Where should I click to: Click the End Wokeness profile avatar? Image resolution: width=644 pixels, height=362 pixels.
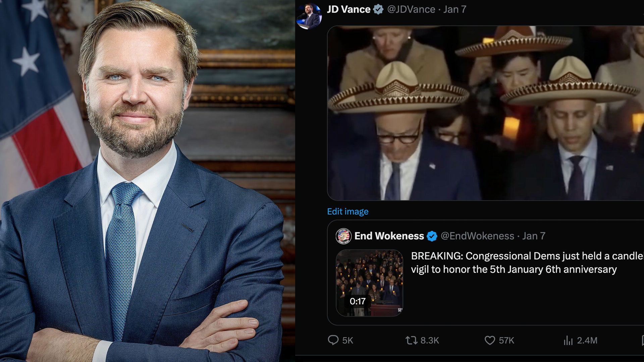[x=342, y=236]
